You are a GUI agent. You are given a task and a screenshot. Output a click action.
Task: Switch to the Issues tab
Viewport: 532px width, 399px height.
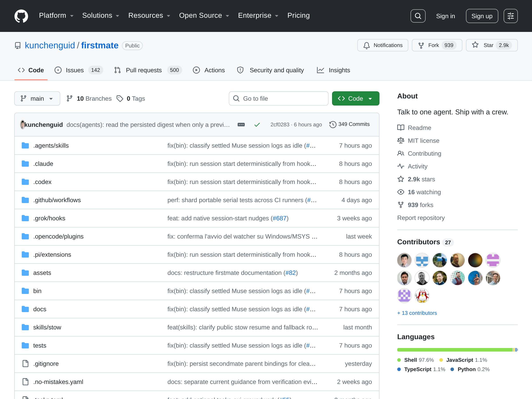[79, 70]
